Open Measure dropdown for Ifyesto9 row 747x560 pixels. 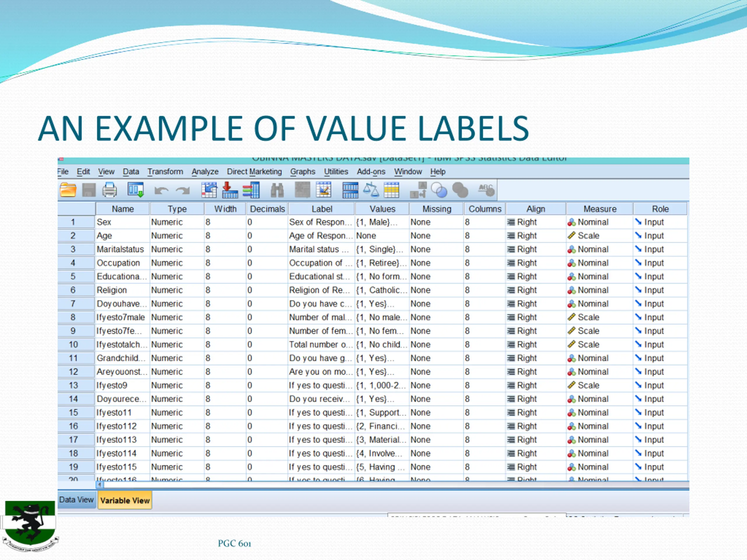coord(599,386)
